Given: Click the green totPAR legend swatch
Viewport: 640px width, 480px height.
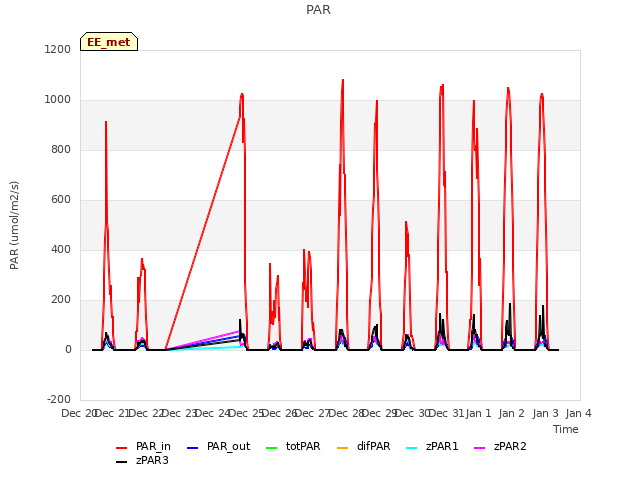Looking at the screenshot, I should click(271, 448).
